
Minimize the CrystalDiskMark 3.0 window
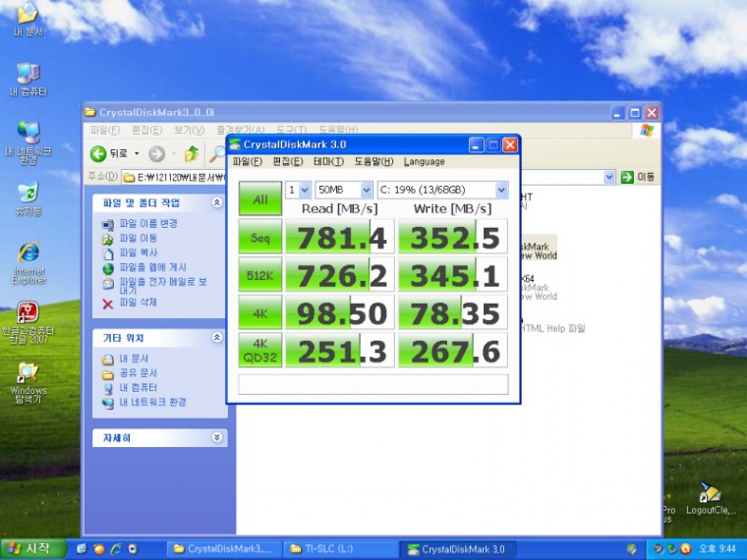pos(477,144)
